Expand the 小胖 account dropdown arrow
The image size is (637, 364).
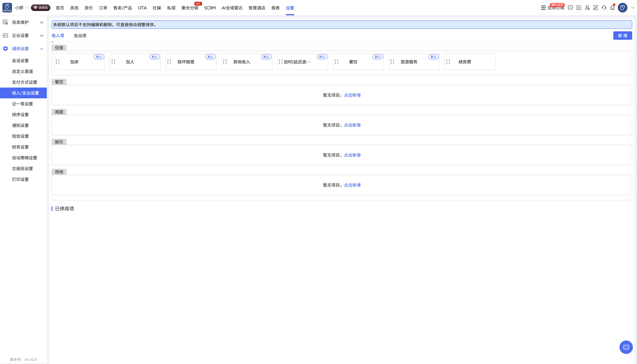click(27, 8)
